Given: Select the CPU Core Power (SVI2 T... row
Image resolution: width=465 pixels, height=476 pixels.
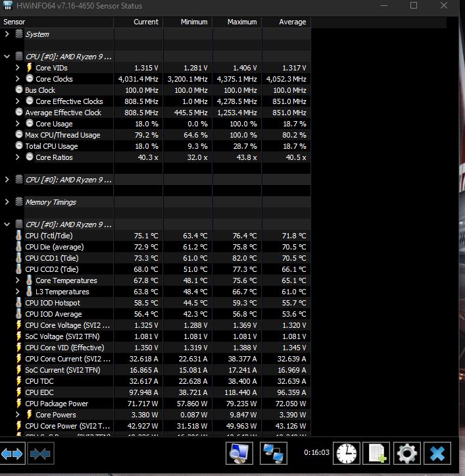Looking at the screenshot, I should click(x=155, y=426).
